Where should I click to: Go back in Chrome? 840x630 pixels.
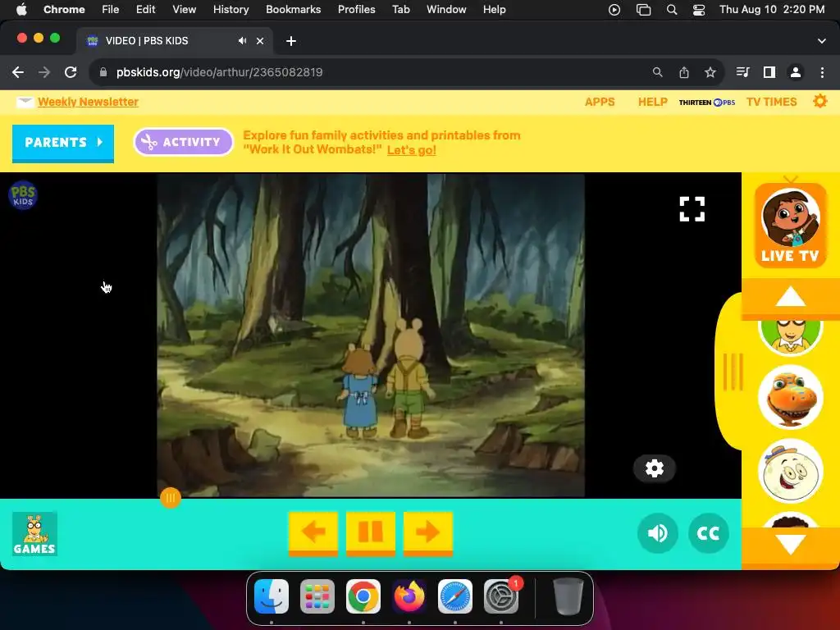(18, 72)
